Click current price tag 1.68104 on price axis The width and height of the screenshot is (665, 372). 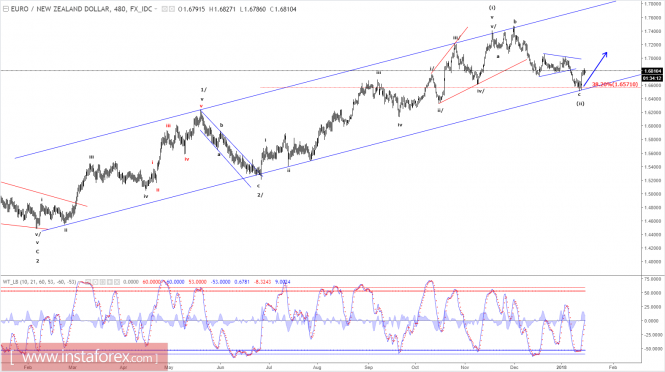click(x=652, y=71)
